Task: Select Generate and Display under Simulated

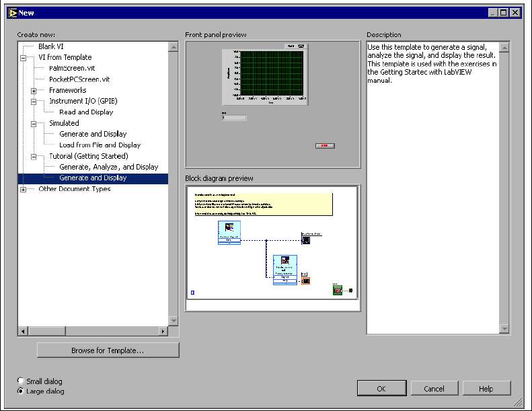Action: (x=93, y=134)
